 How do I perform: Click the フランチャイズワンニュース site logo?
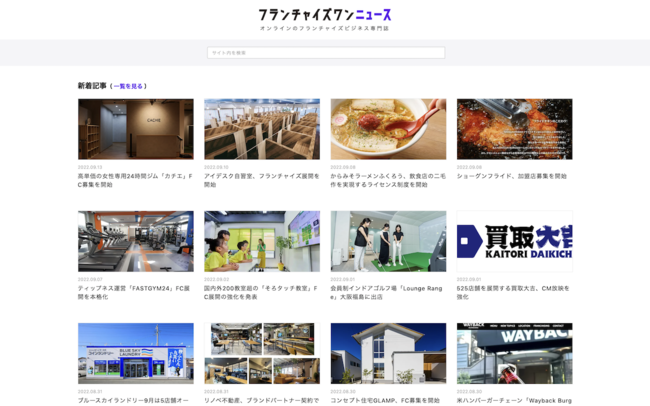coord(325,15)
